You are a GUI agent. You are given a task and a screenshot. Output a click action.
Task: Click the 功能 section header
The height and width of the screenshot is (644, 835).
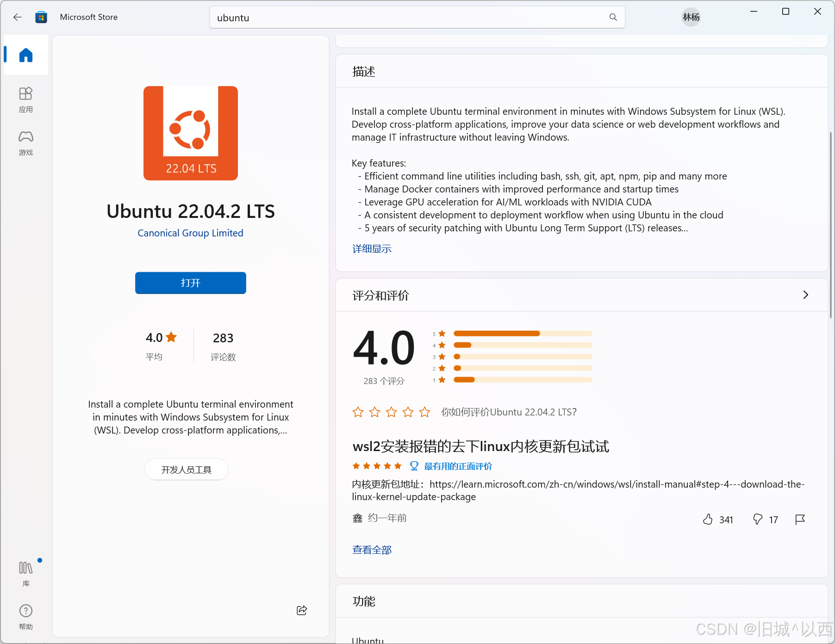click(364, 601)
